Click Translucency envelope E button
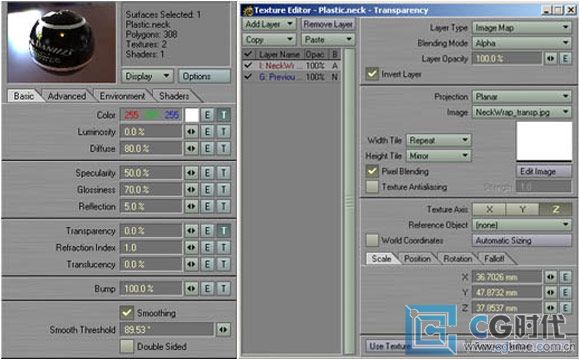 (207, 264)
